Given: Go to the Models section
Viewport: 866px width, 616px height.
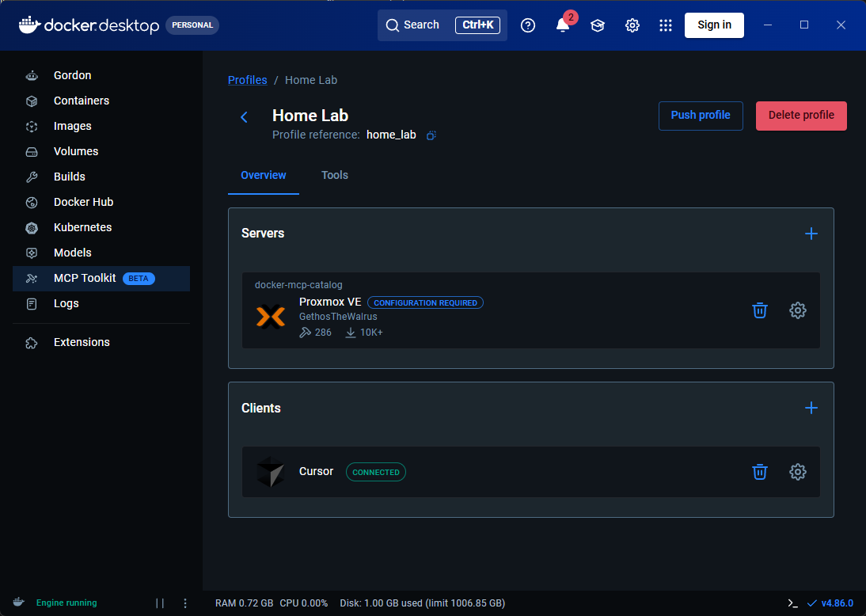Looking at the screenshot, I should [101, 253].
